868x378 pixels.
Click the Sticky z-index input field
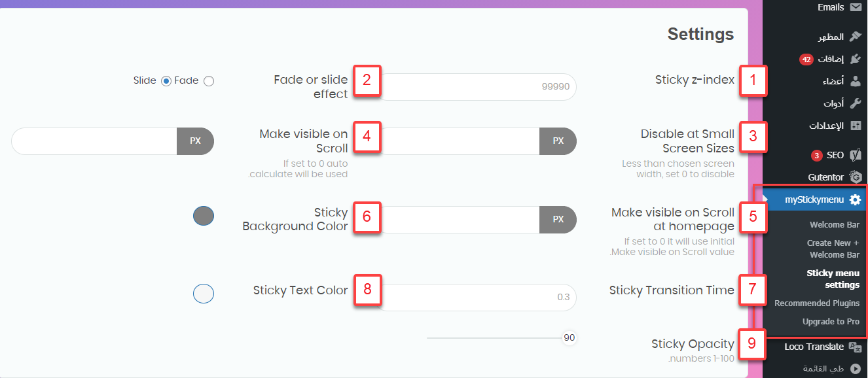click(x=478, y=87)
